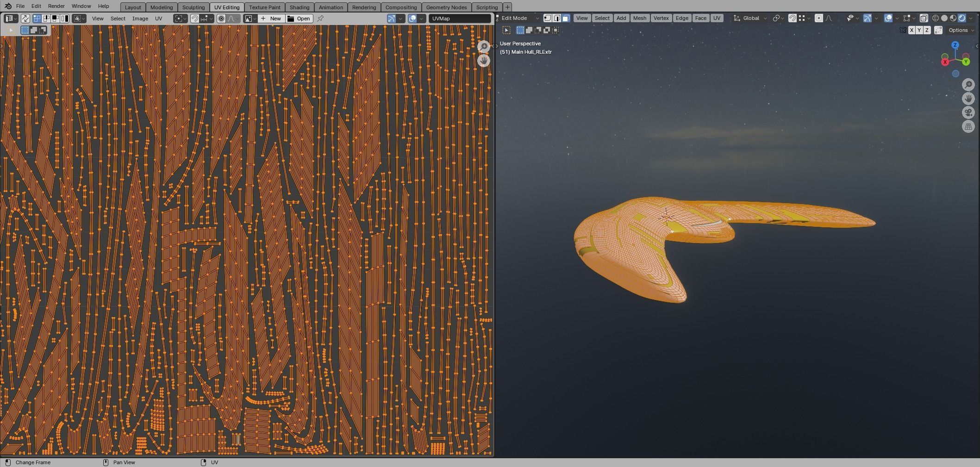Select face select mode in 3D viewport

566,18
